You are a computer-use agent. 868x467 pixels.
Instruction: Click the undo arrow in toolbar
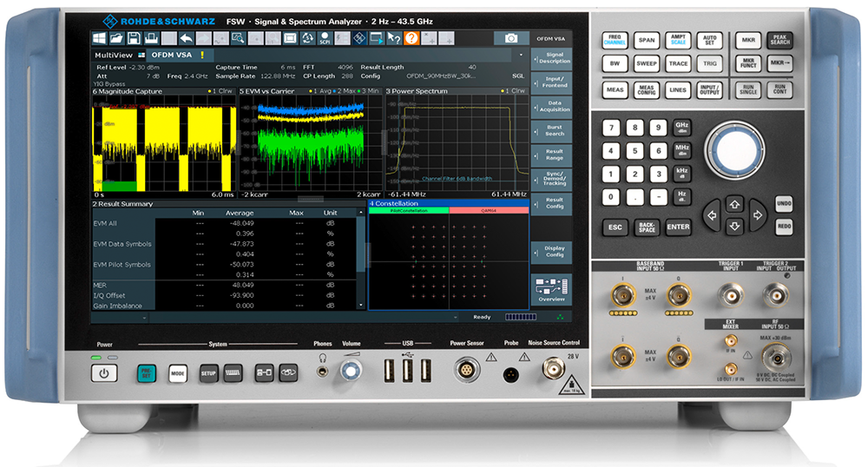(186, 38)
